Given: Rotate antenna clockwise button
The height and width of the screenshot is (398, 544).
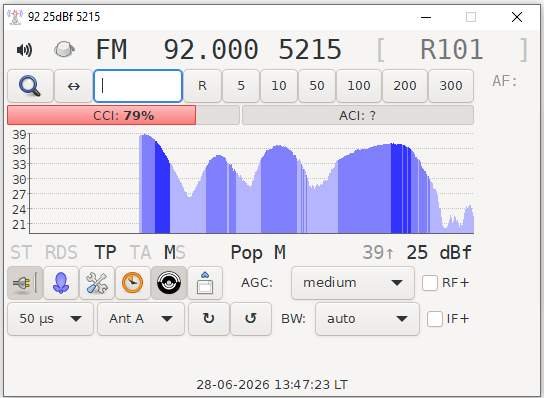Looking at the screenshot, I should pyautogui.click(x=209, y=319).
